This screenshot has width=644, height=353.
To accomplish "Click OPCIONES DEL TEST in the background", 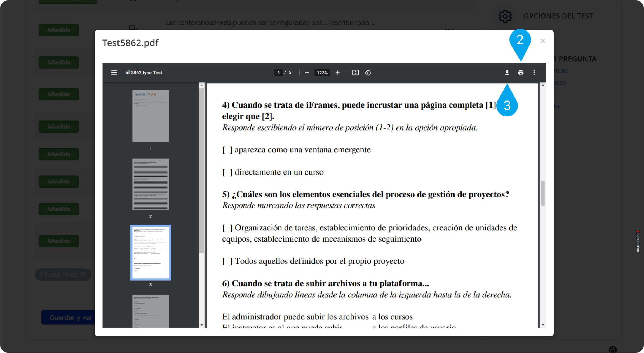I will click(558, 16).
